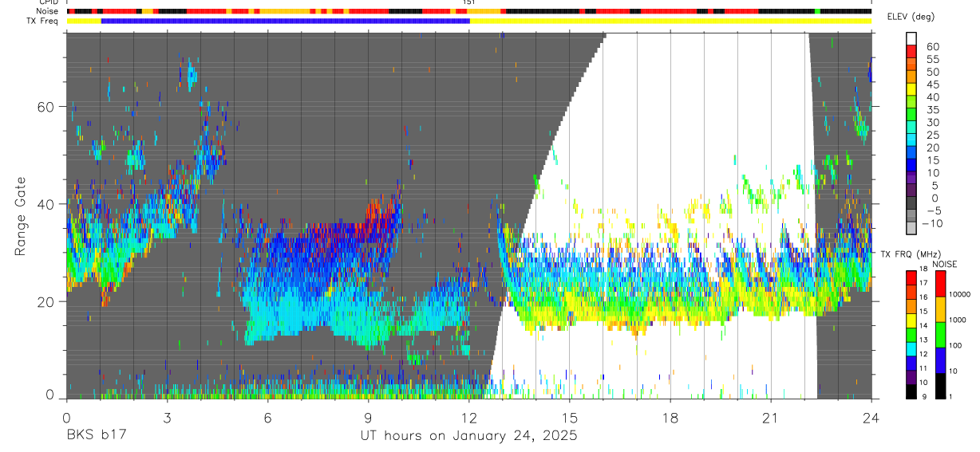980x452 pixels.
Task: Select the light gray bottom ELEV colorbar segment
Action: [911, 230]
